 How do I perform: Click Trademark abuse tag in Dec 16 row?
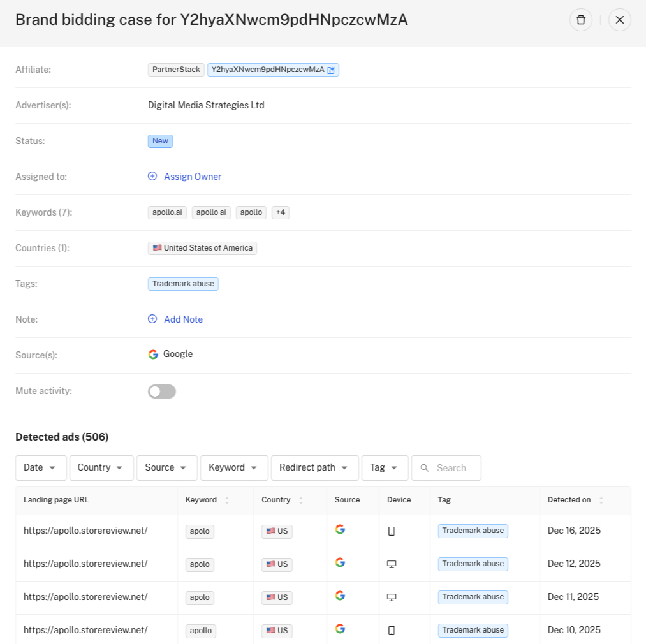(473, 531)
